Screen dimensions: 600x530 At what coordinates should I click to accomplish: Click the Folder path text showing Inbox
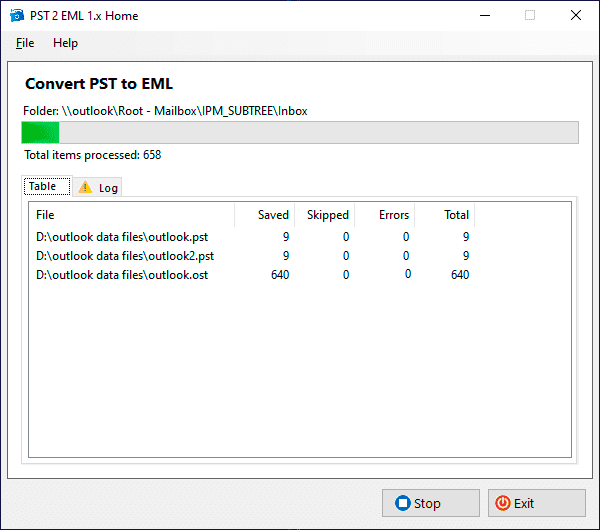[x=165, y=111]
